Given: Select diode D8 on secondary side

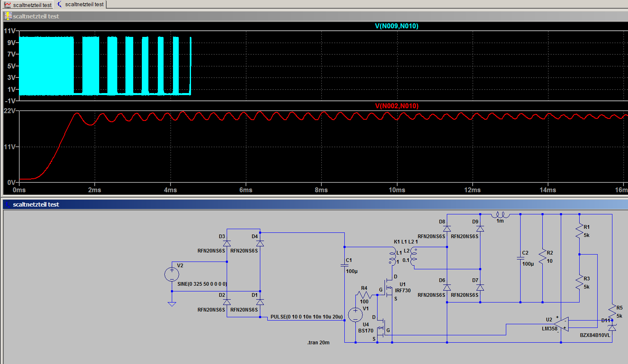Looking at the screenshot, I should click(447, 228).
